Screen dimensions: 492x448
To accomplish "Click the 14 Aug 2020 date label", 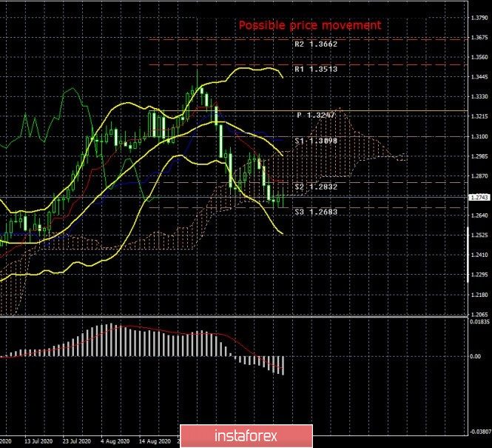I will click(155, 441).
